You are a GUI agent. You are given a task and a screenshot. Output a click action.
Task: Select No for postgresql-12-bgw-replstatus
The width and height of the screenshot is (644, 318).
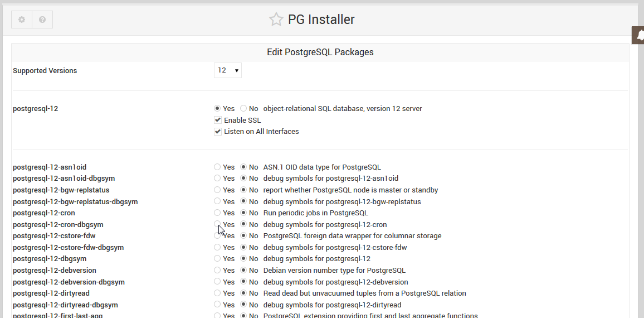(x=243, y=190)
